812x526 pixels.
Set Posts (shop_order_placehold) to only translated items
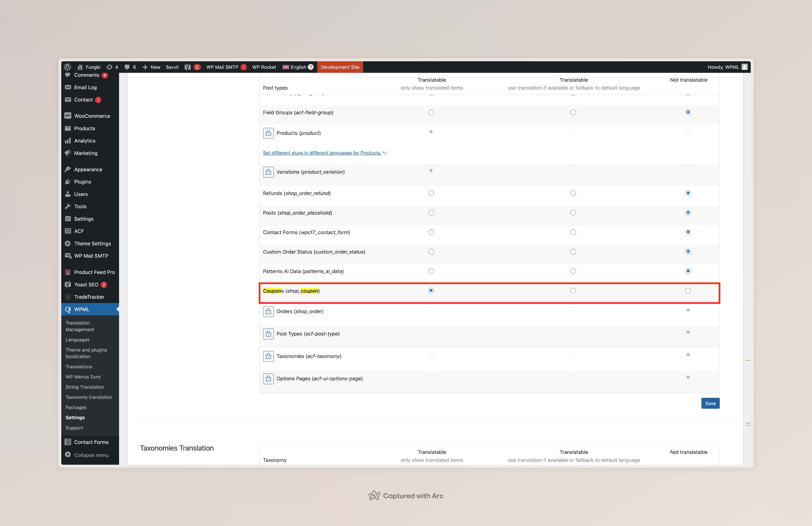click(x=431, y=213)
